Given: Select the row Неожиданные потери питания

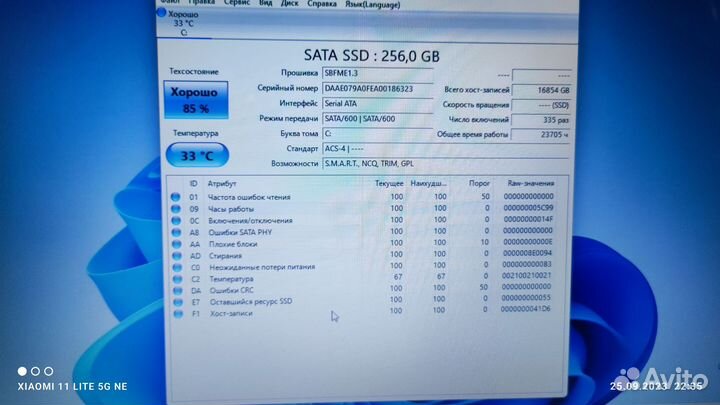Looking at the screenshot, I should (x=363, y=266).
